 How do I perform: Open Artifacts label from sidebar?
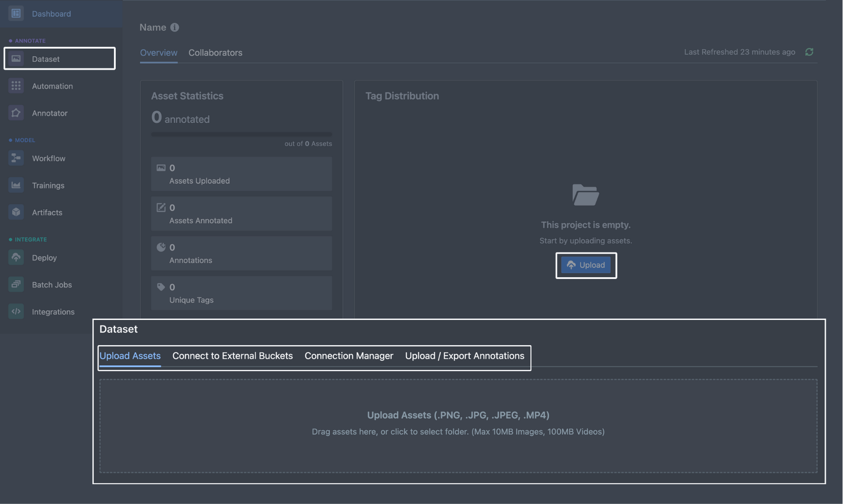click(47, 212)
